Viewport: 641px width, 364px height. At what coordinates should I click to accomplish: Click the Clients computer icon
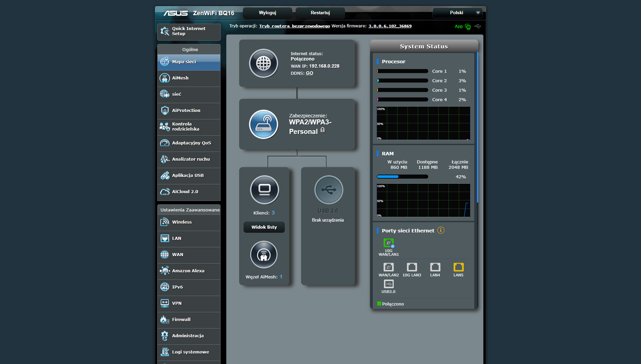pyautogui.click(x=265, y=190)
